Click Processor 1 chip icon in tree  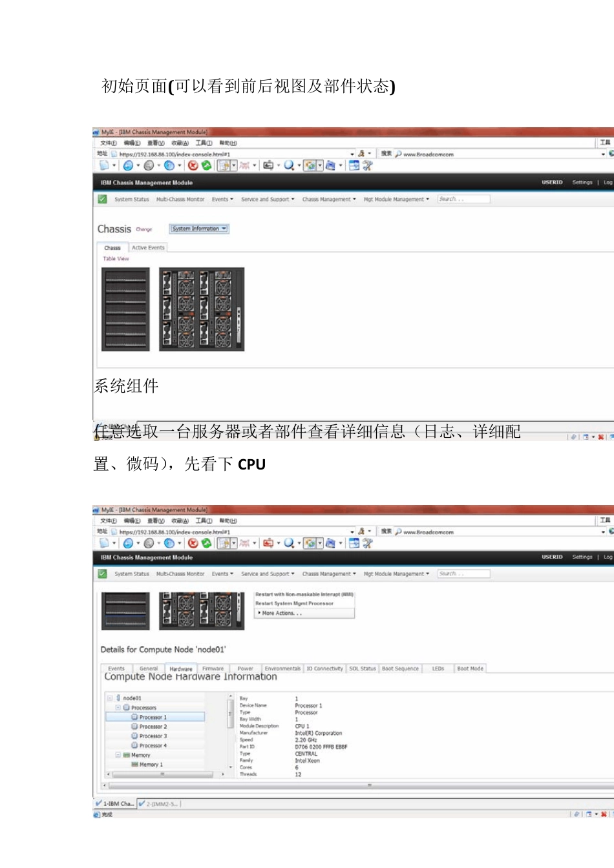coord(134,717)
